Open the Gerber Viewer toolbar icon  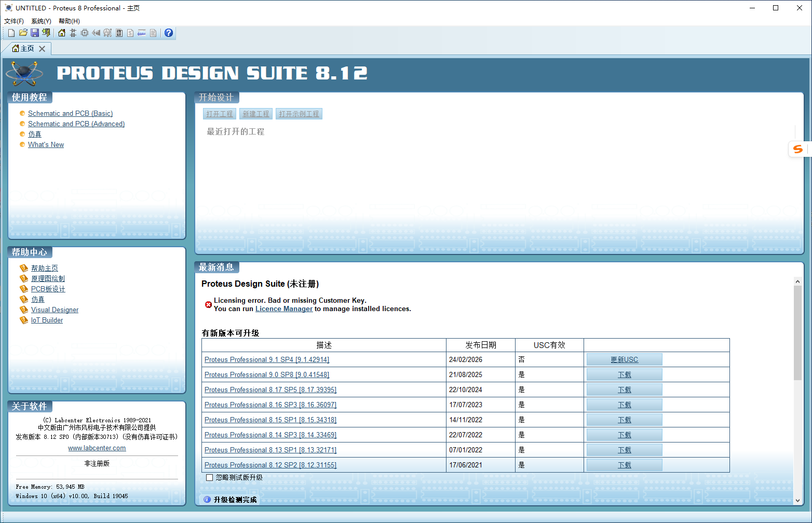pos(107,33)
